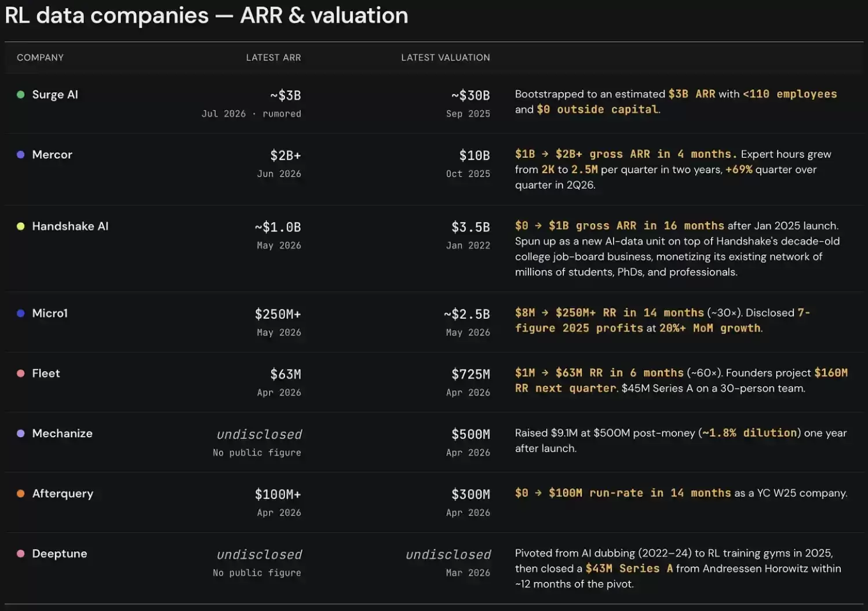This screenshot has width=868, height=611.
Task: Click Fleet's $63M ARR value
Action: (x=286, y=374)
